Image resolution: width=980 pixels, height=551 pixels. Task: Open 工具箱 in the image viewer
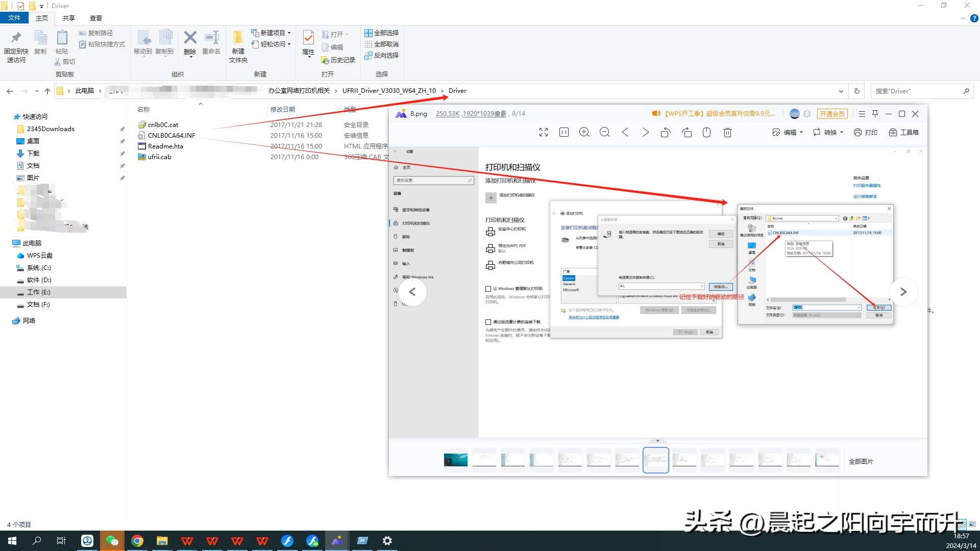[903, 133]
